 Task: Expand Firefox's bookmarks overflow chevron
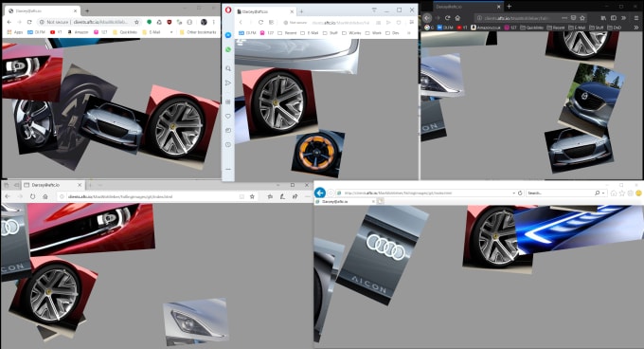pyautogui.click(x=636, y=28)
